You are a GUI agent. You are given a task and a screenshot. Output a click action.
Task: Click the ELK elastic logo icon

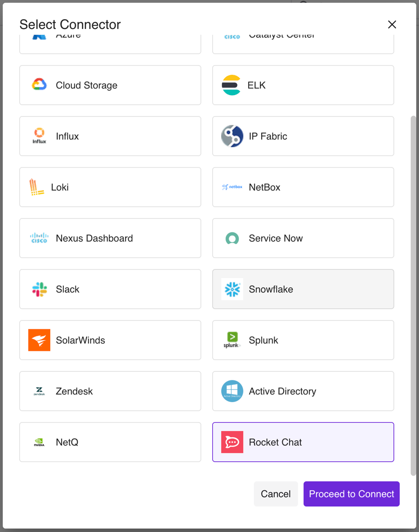pyautogui.click(x=231, y=85)
